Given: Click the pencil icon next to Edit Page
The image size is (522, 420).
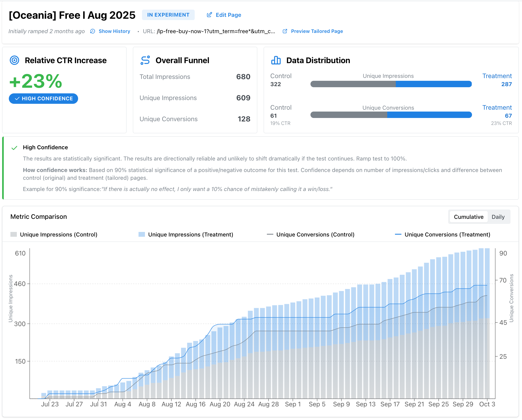Looking at the screenshot, I should tap(209, 15).
